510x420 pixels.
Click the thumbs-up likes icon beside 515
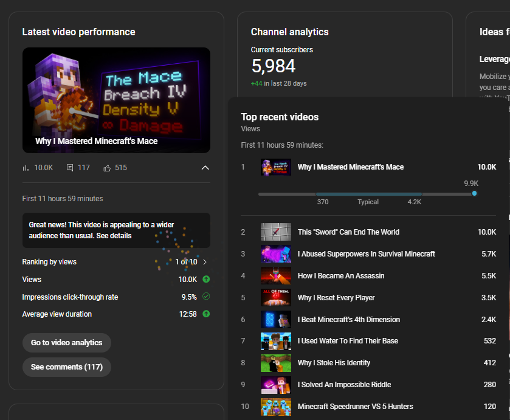(107, 168)
